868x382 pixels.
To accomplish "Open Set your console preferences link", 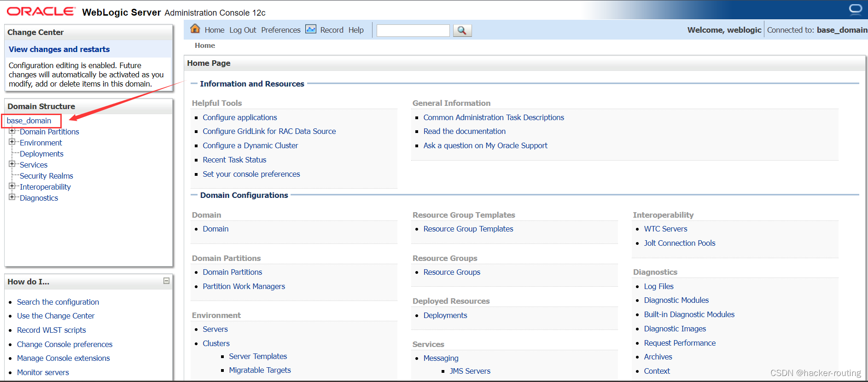I will pos(251,174).
